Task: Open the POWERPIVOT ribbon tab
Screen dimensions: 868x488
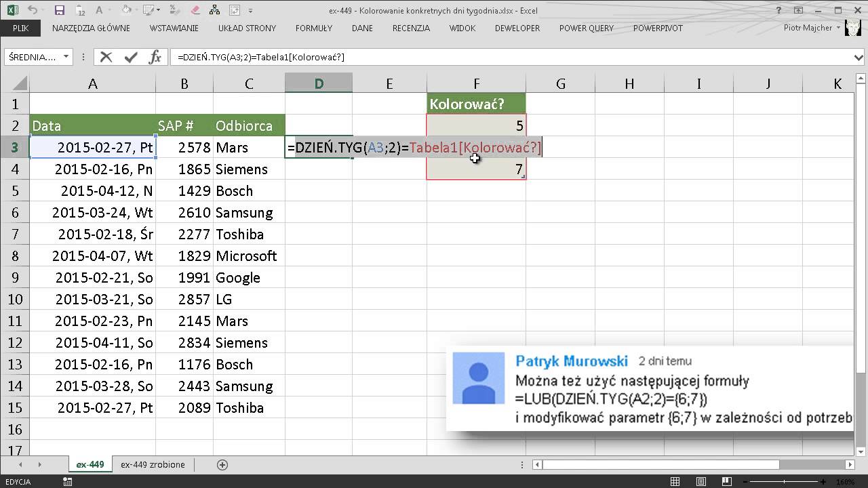Action: (658, 28)
